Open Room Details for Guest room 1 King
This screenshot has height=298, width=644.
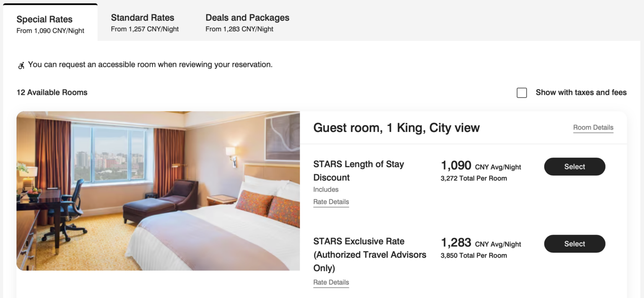click(593, 127)
